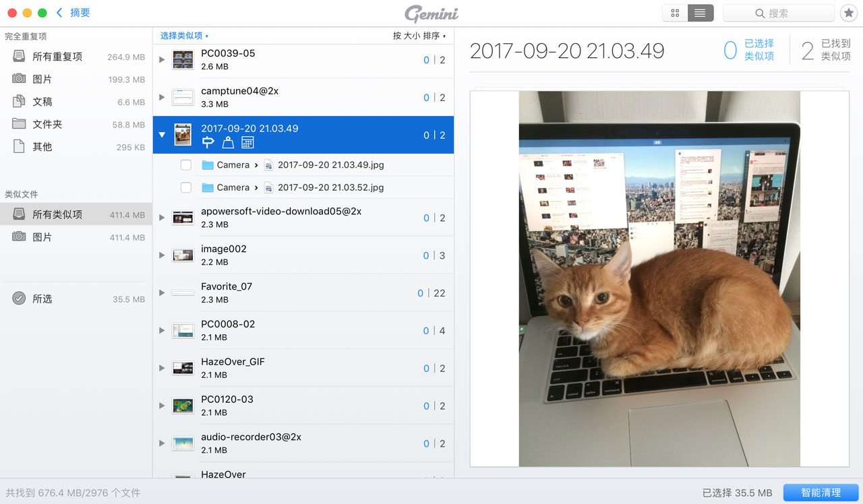Click the 搜索 search field
The image size is (863, 504).
tap(778, 13)
